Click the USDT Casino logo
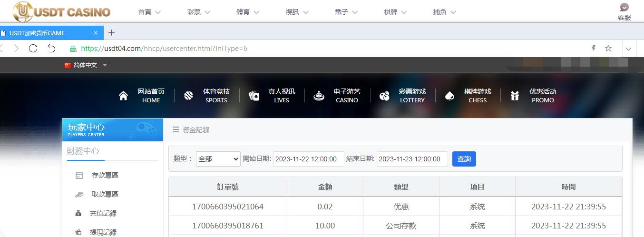 coord(62,11)
